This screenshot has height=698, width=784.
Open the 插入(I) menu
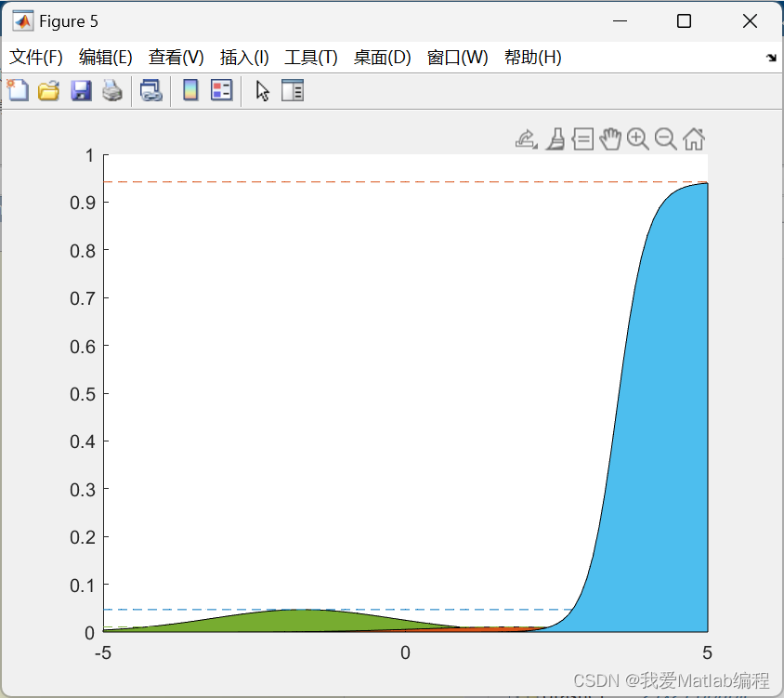click(244, 57)
